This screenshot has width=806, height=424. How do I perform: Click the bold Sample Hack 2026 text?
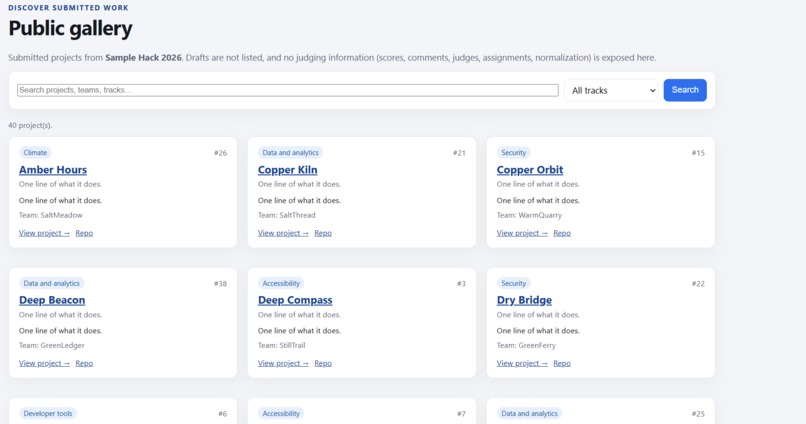[143, 58]
